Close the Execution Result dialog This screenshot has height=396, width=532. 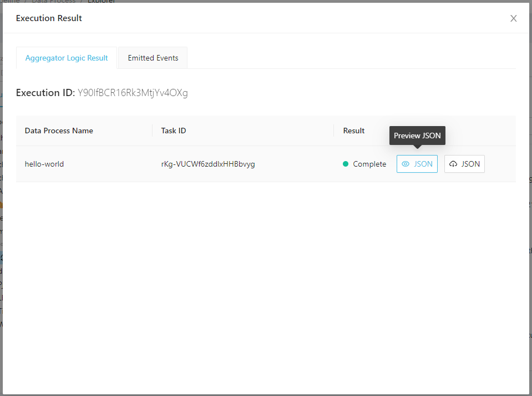click(513, 18)
